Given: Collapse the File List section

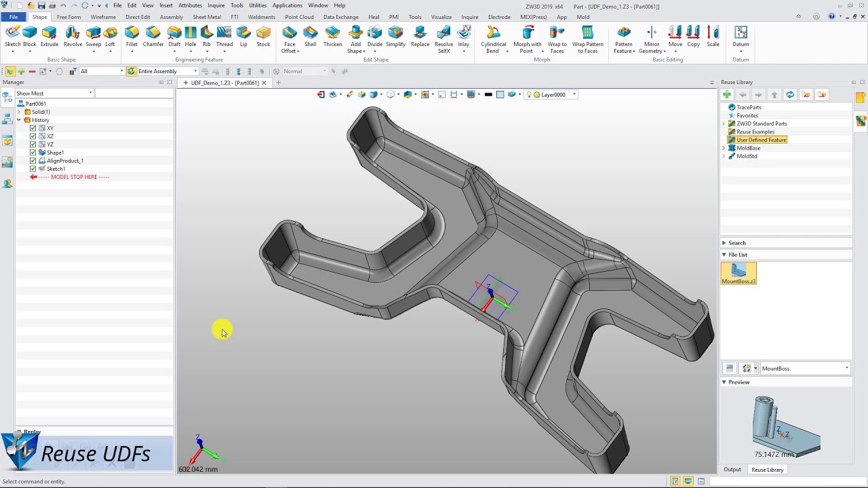Looking at the screenshot, I should (724, 255).
